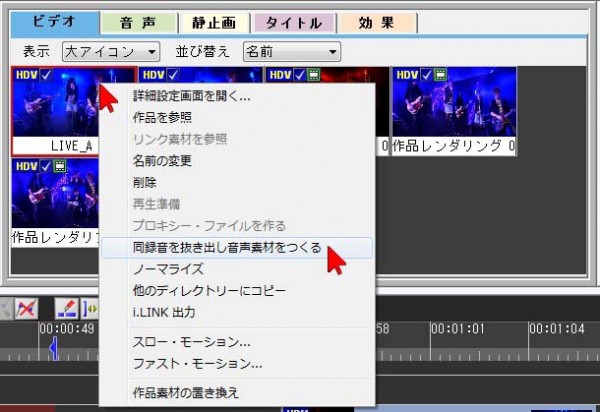Select the 作品レンダリング thumbnail in the top right
This screenshot has width=600, height=412.
(x=454, y=110)
